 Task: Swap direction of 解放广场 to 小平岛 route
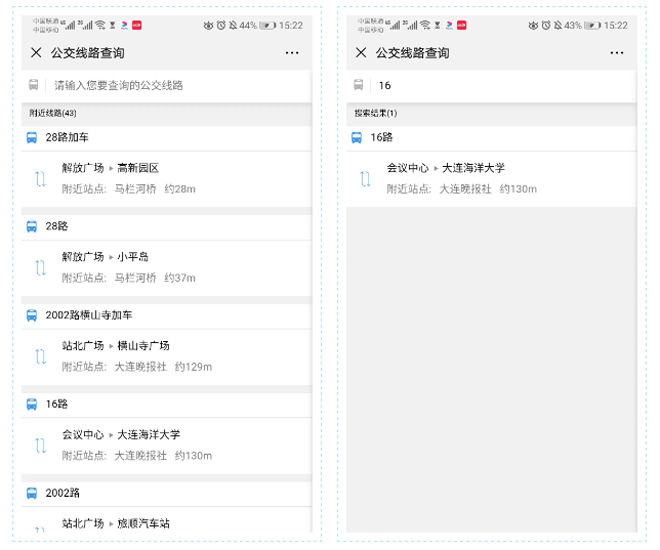click(40, 267)
